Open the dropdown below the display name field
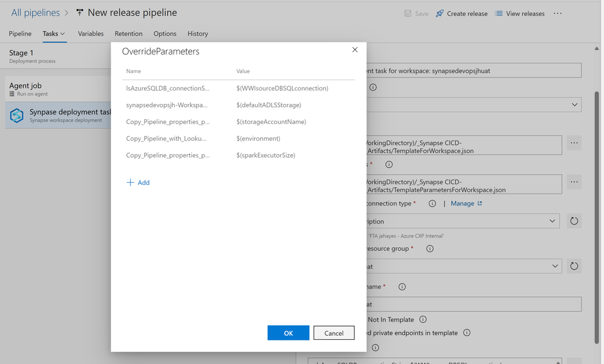 pyautogui.click(x=574, y=105)
